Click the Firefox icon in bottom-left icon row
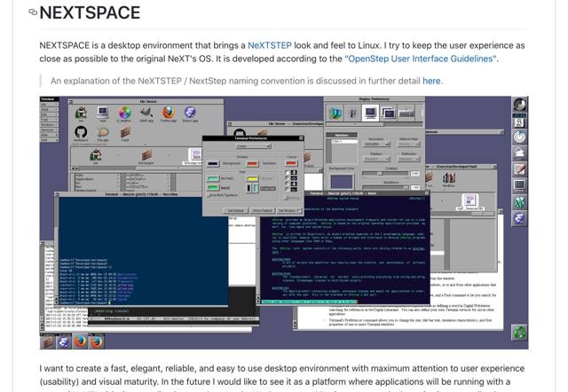The height and width of the screenshot is (392, 568). (x=82, y=341)
